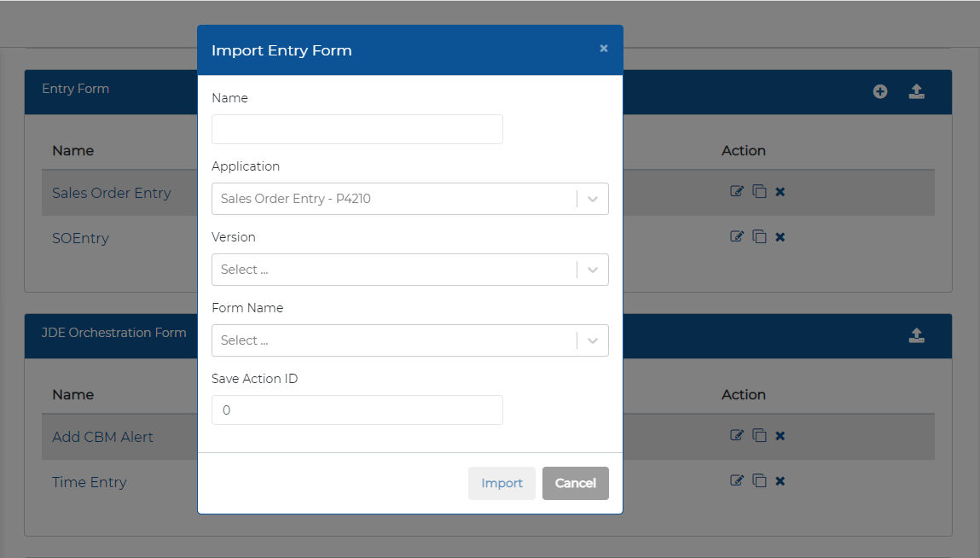Duplicate the SOEntry form
The height and width of the screenshot is (558, 980).
[759, 236]
